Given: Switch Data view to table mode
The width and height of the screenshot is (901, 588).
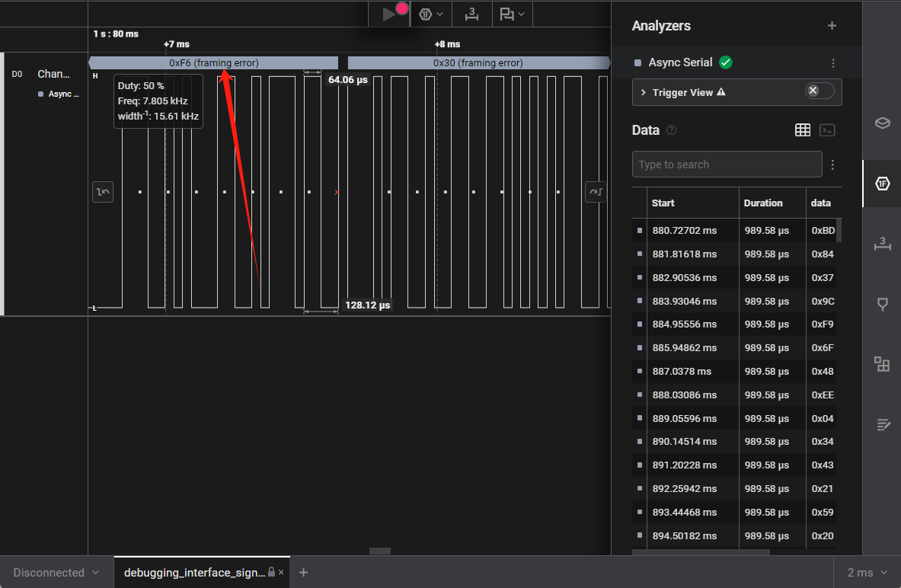Looking at the screenshot, I should [802, 130].
